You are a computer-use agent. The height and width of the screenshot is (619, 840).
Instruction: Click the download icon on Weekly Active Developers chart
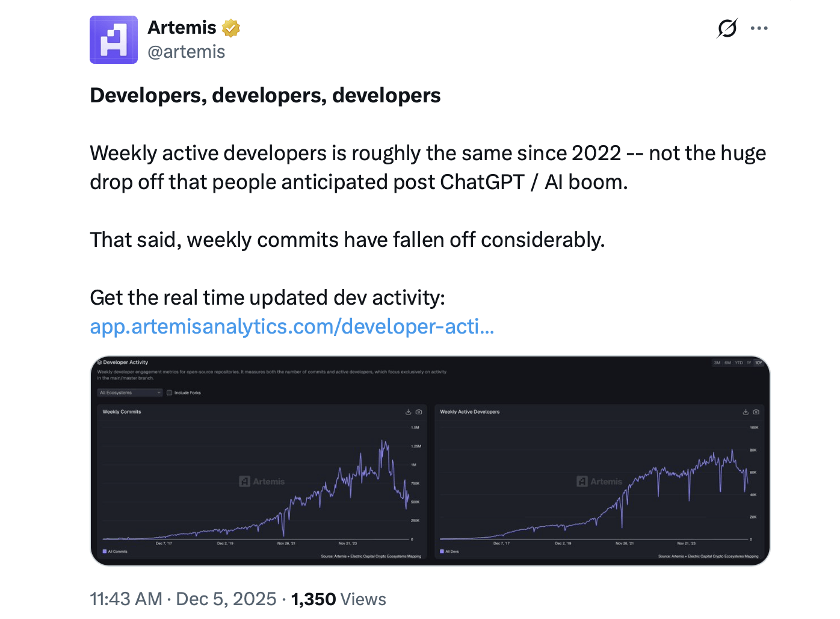click(x=746, y=412)
